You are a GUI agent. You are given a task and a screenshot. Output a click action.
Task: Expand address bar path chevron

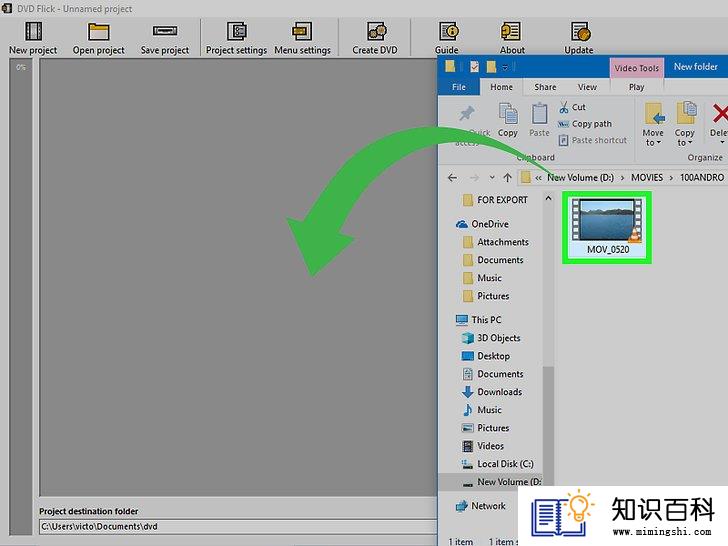538,178
